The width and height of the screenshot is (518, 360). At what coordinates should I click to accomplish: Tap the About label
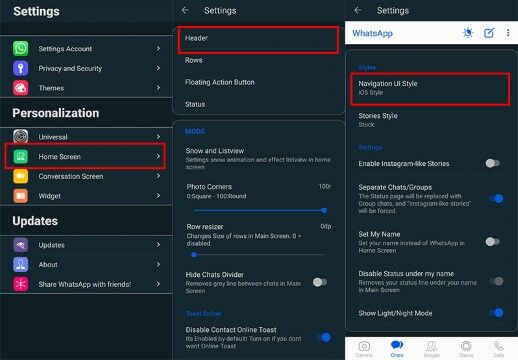[x=48, y=265]
